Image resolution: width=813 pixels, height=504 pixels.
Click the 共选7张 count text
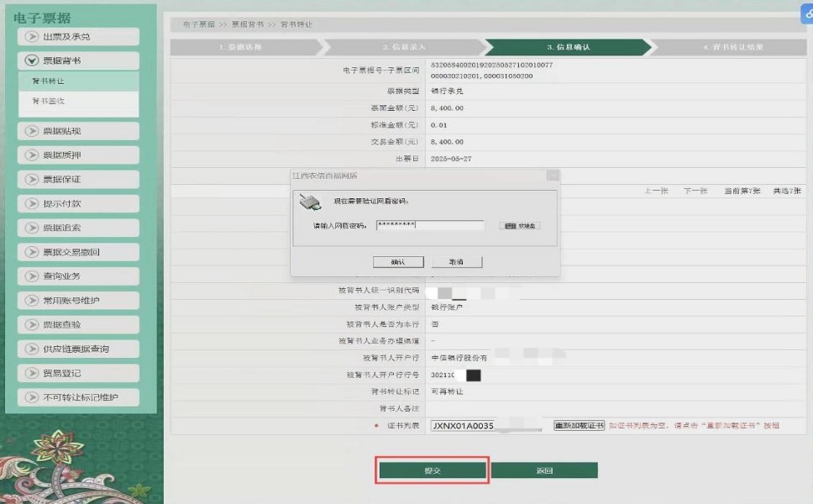pos(787,191)
